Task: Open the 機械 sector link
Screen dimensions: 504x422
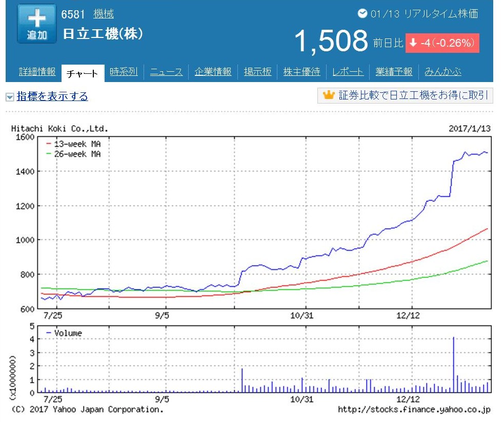Action: point(104,14)
